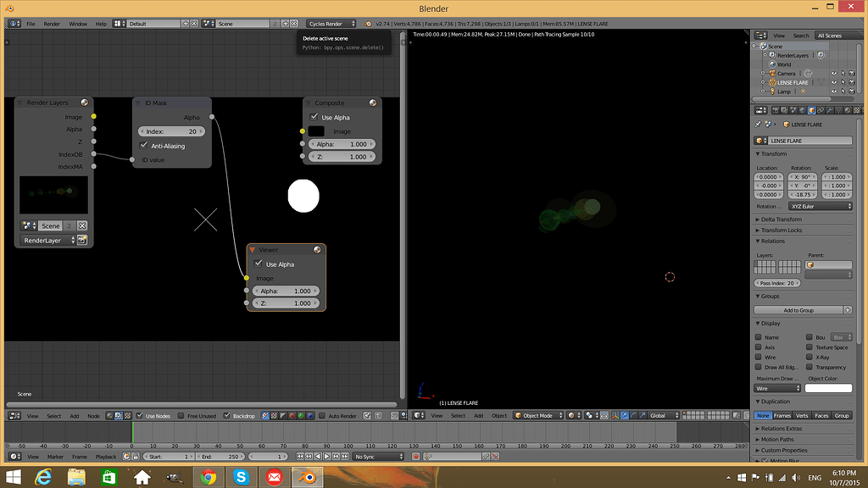The image size is (868, 488).
Task: Open the World properties tab (globe icon)
Action: click(x=803, y=110)
